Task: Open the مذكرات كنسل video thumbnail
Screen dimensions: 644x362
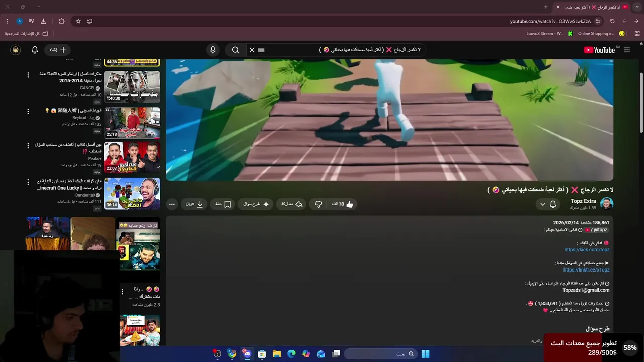Action: click(x=132, y=86)
